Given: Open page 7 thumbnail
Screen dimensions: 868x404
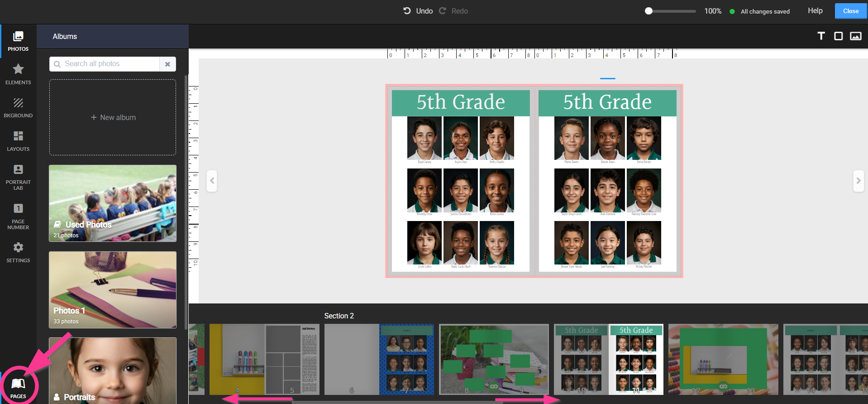Looking at the screenshot, I should 406,359.
